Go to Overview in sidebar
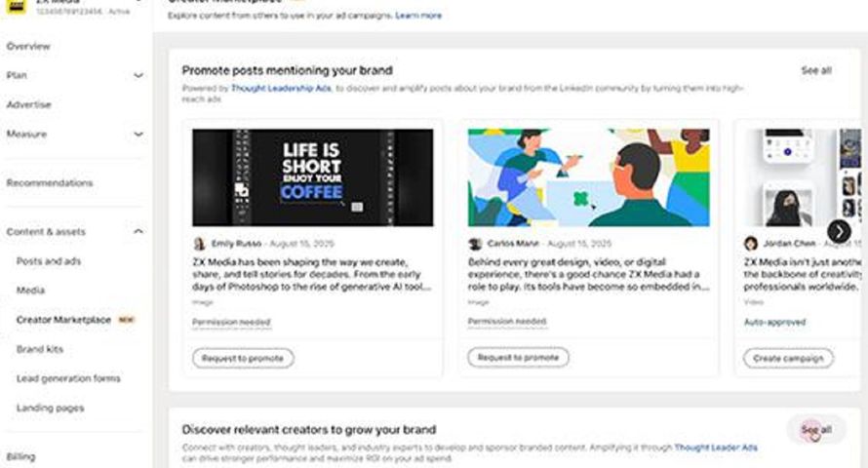 (x=28, y=46)
